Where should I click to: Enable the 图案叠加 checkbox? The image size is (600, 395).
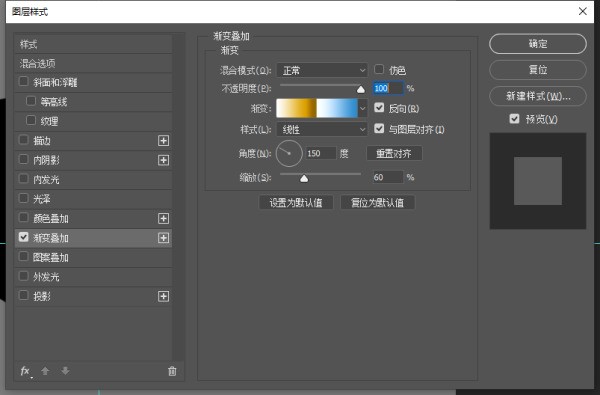pyautogui.click(x=23, y=256)
